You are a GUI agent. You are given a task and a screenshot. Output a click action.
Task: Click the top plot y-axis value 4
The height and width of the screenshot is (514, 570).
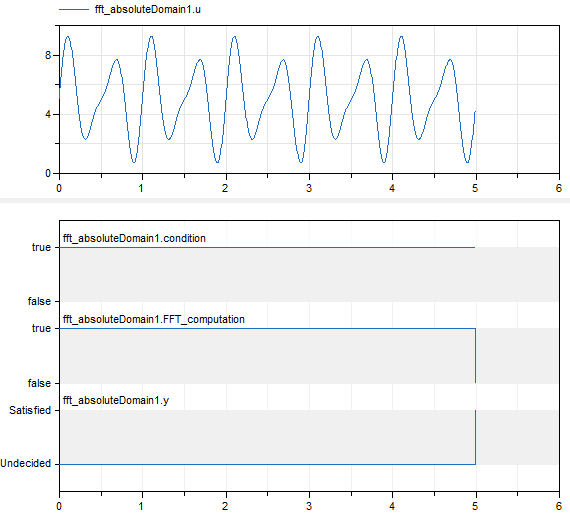pos(48,115)
